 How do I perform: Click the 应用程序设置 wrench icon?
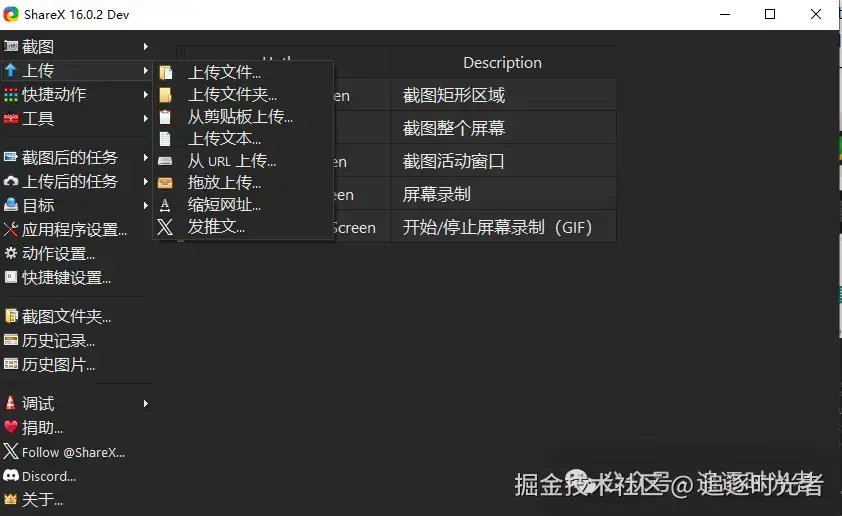click(x=11, y=229)
